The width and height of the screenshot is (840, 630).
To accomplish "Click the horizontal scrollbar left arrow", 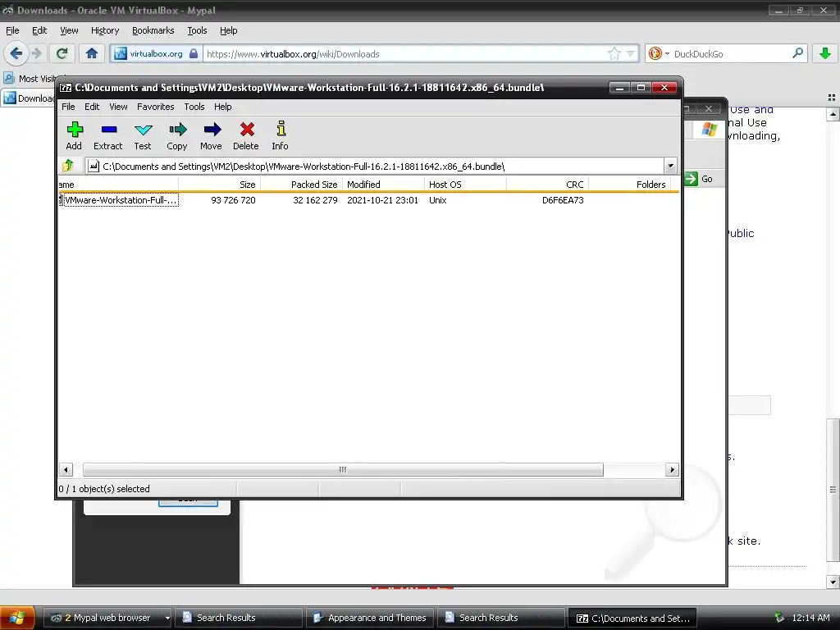I will (x=66, y=470).
